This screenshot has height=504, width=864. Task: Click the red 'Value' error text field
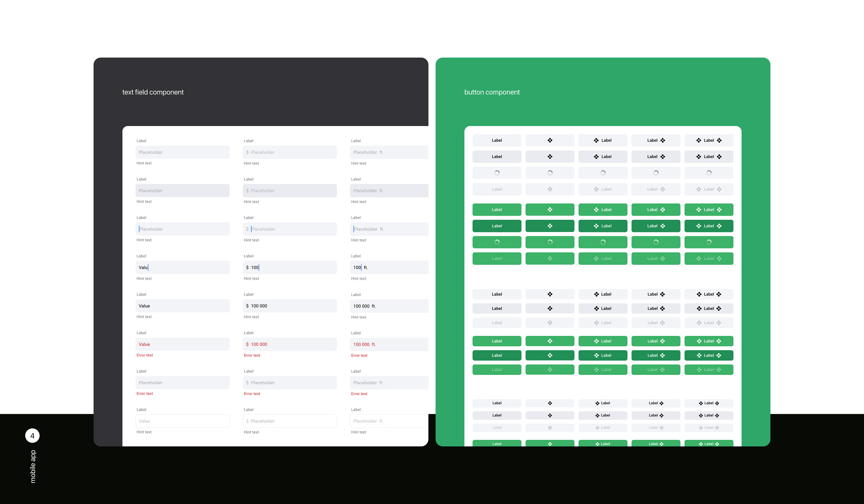[182, 344]
